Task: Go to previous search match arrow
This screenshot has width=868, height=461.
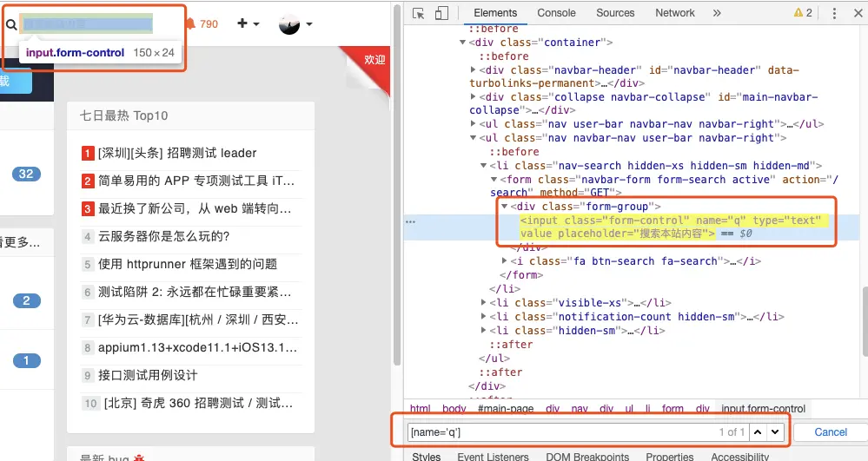Action: [x=758, y=432]
